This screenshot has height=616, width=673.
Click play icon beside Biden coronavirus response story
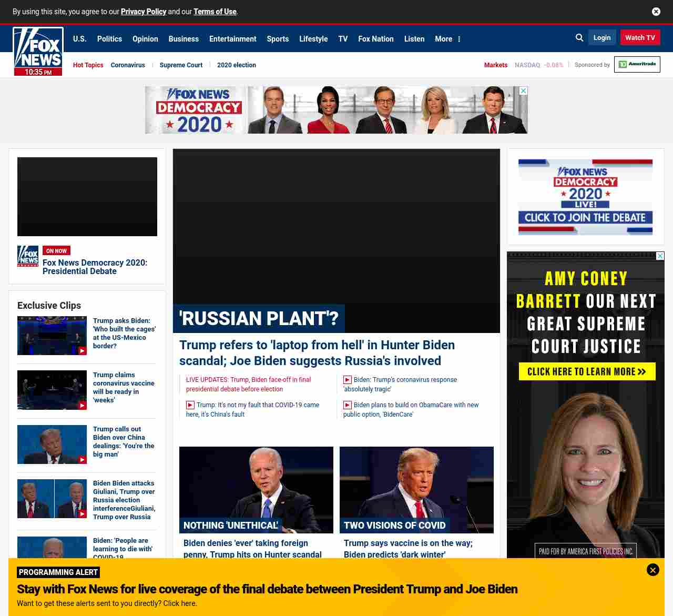point(348,380)
